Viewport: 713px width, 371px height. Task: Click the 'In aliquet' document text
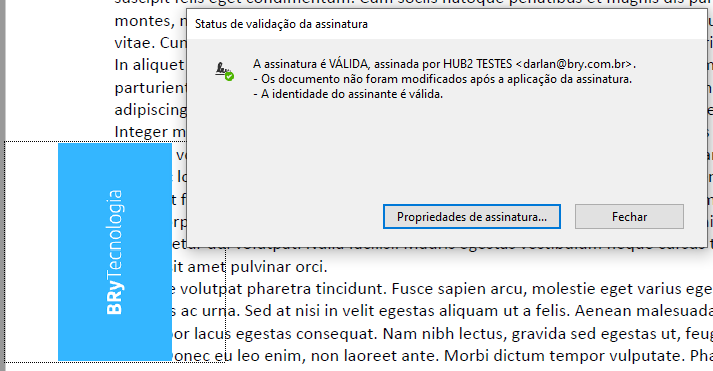[149, 65]
